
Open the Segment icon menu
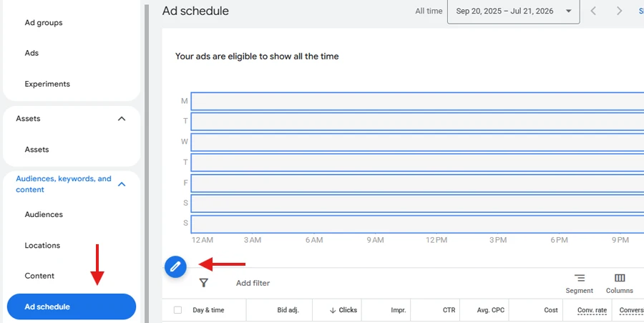tap(580, 278)
